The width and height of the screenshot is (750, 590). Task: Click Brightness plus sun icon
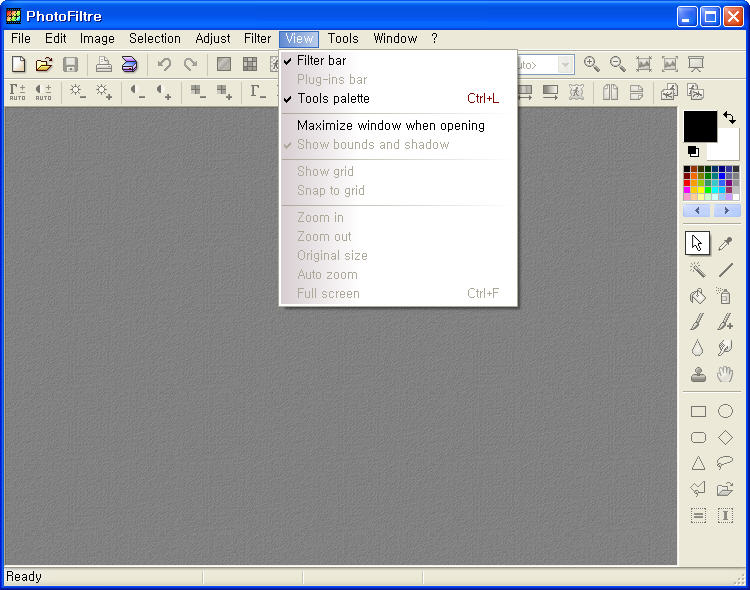tap(104, 91)
